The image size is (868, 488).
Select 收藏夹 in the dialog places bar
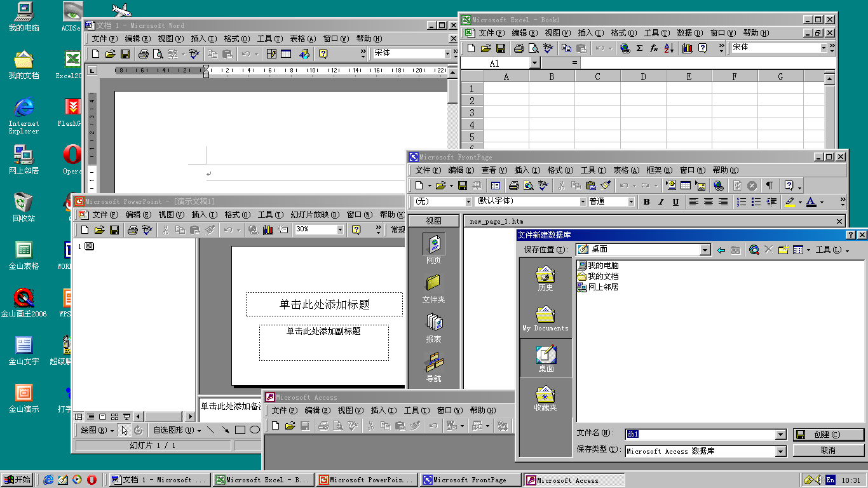[546, 398]
